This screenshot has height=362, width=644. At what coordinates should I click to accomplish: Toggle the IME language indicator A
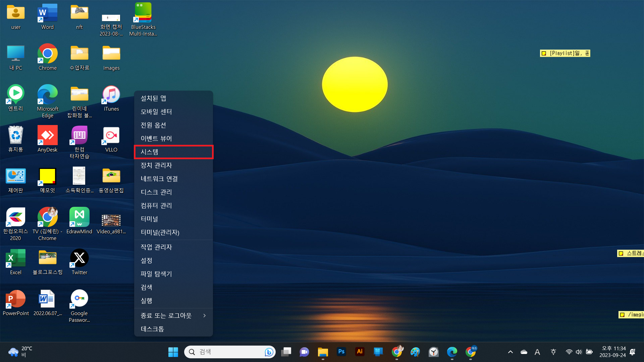(x=537, y=352)
